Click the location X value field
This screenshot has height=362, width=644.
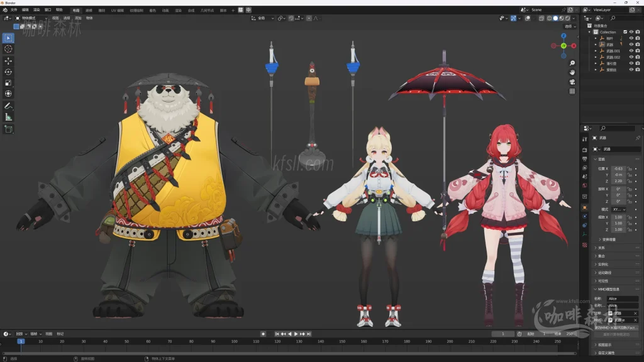pos(618,168)
